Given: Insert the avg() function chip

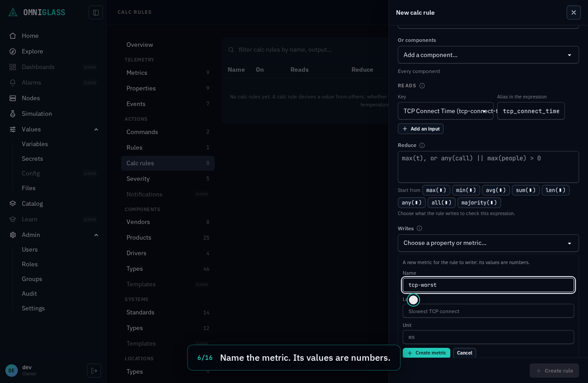Looking at the screenshot, I should [496, 190].
